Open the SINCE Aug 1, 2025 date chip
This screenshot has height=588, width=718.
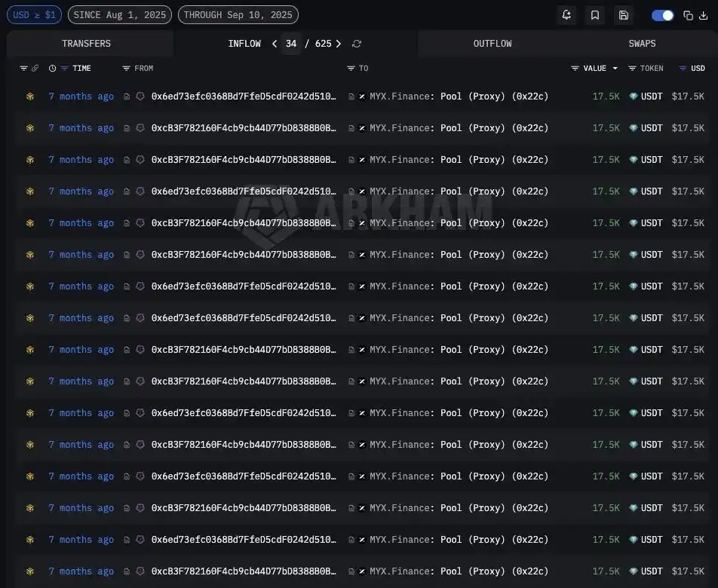click(x=120, y=14)
